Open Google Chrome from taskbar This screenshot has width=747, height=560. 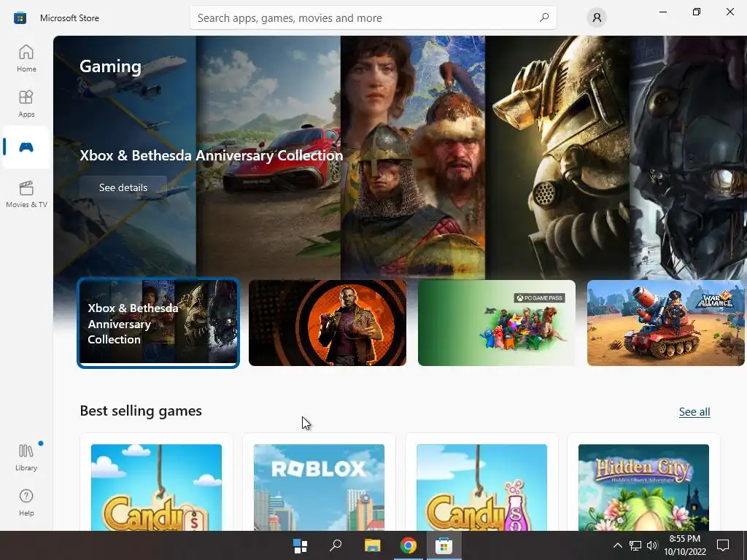pyautogui.click(x=409, y=545)
